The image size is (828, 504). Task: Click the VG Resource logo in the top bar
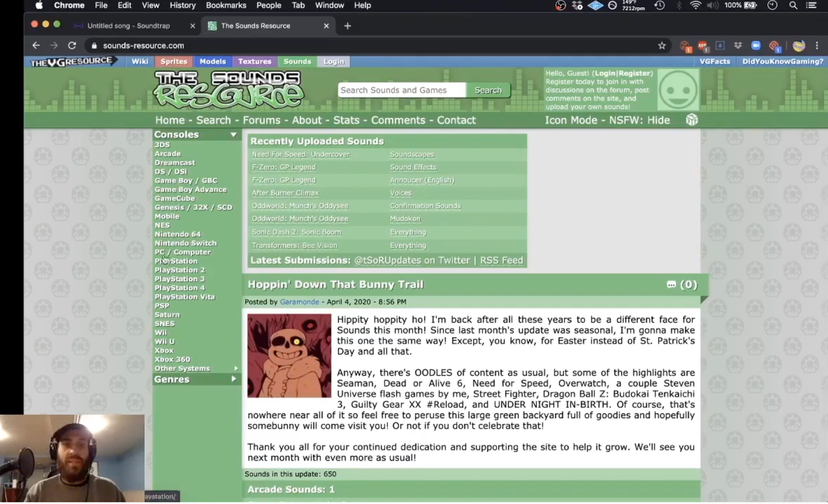click(x=73, y=61)
